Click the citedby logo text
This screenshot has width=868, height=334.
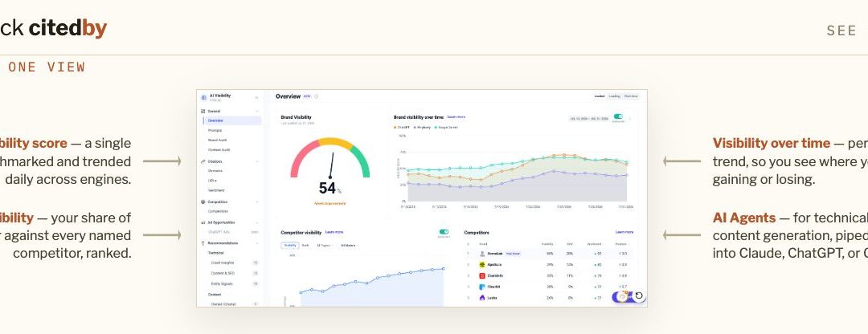(x=68, y=27)
